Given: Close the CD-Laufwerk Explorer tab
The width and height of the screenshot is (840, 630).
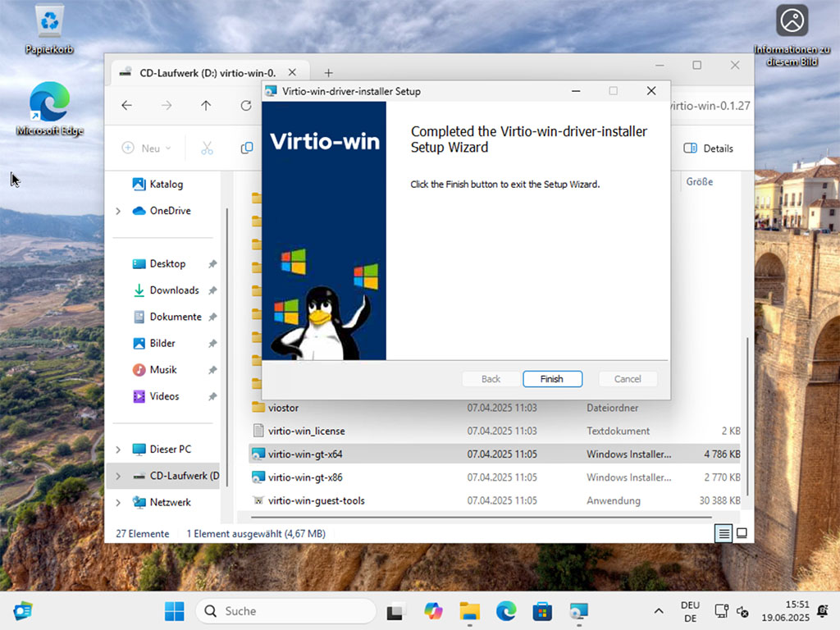Looking at the screenshot, I should click(x=293, y=72).
